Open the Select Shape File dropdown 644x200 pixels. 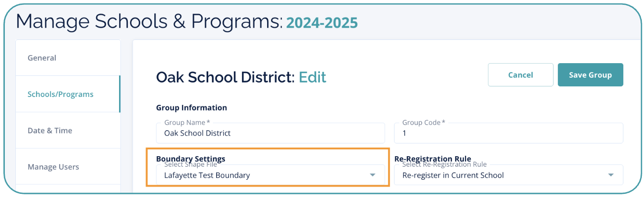(264, 175)
